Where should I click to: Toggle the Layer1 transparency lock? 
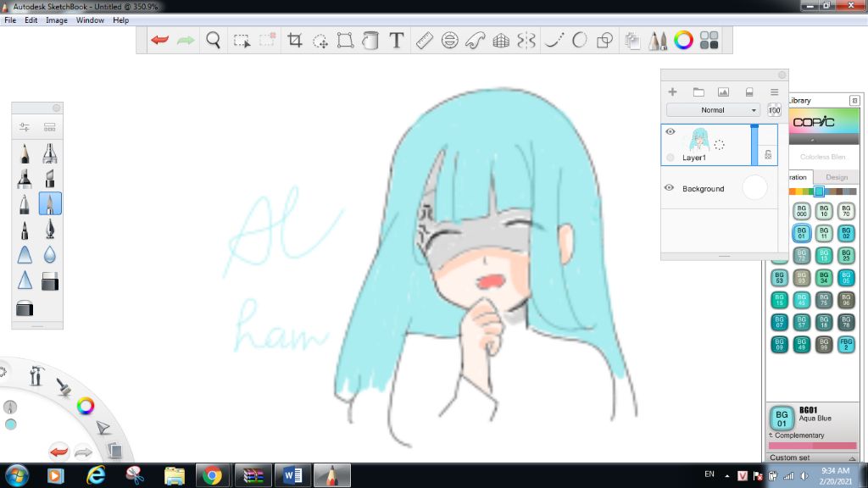pos(768,155)
